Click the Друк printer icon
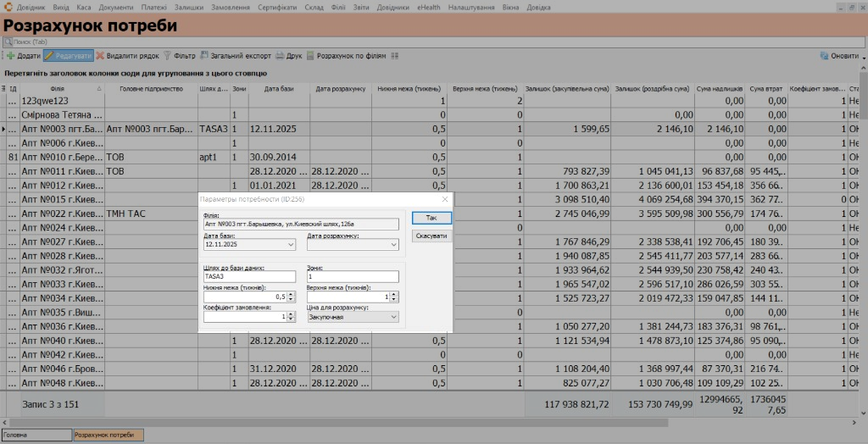 click(x=280, y=56)
